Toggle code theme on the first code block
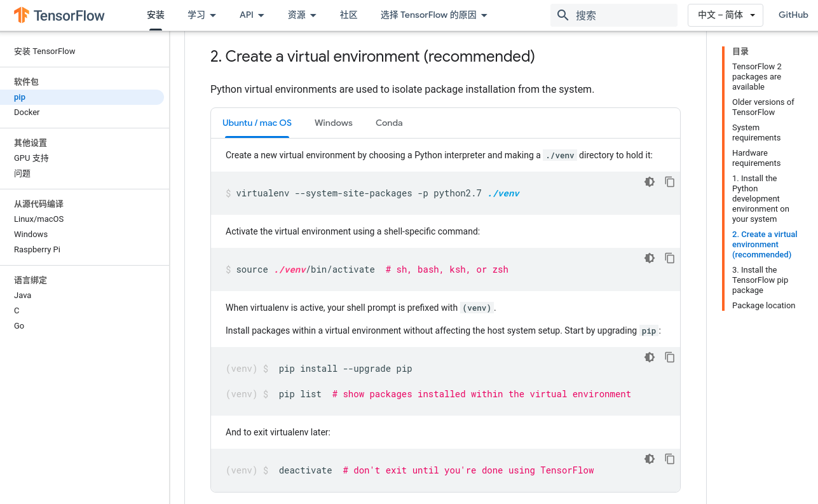This screenshot has height=504, width=818. (649, 182)
